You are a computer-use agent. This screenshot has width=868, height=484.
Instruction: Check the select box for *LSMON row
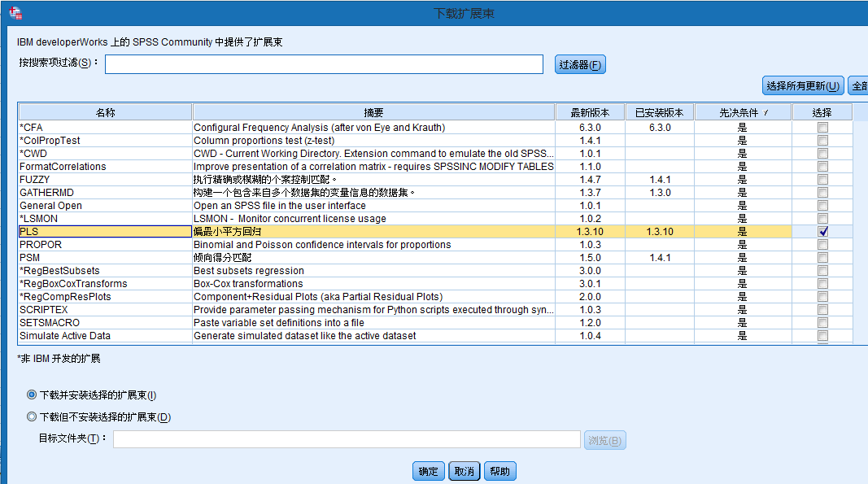pos(822,219)
